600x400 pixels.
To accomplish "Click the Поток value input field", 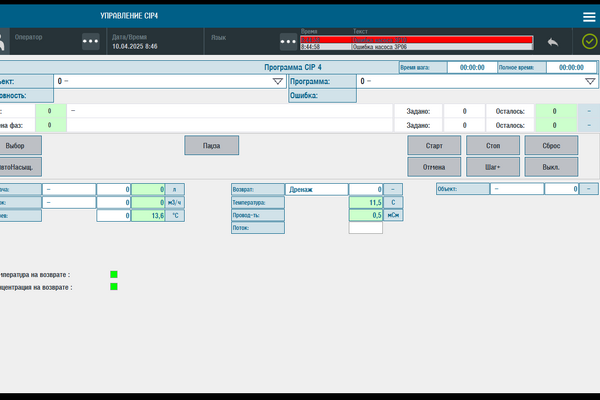I will pyautogui.click(x=365, y=228).
